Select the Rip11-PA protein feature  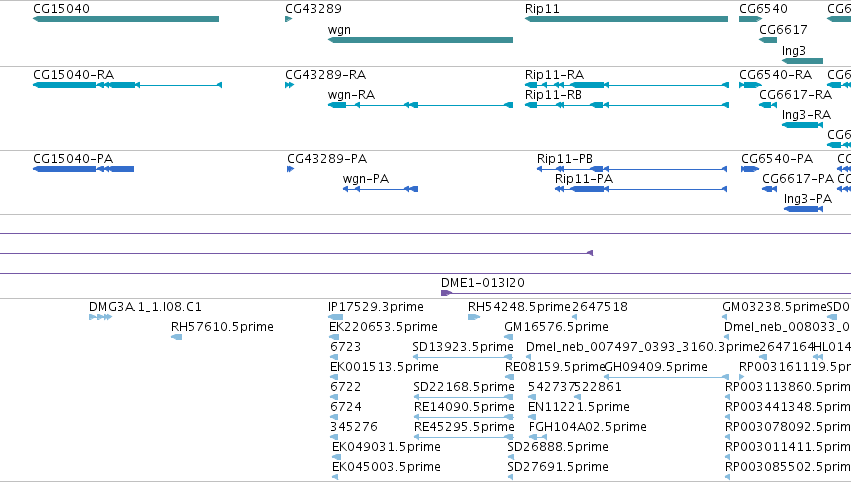(641, 189)
